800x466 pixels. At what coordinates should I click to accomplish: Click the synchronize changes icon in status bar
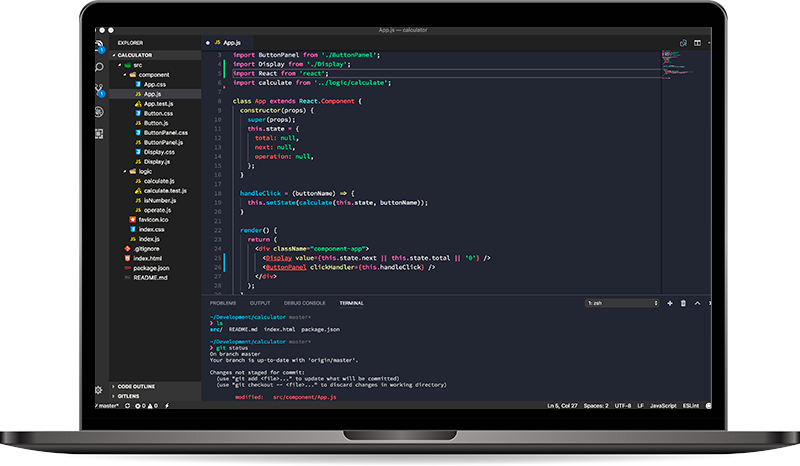(x=127, y=406)
